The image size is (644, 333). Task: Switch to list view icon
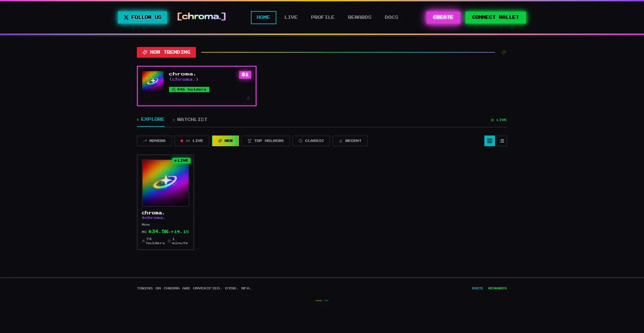pos(501,141)
